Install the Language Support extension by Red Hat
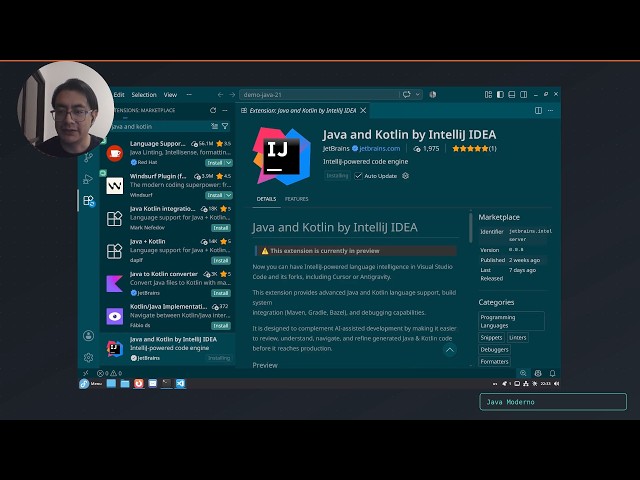The width and height of the screenshot is (640, 480). tap(215, 163)
